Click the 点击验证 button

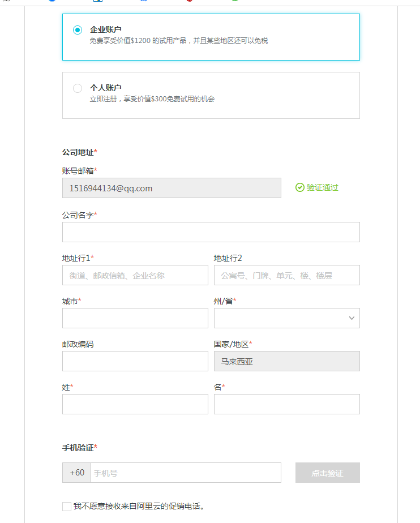click(x=327, y=473)
